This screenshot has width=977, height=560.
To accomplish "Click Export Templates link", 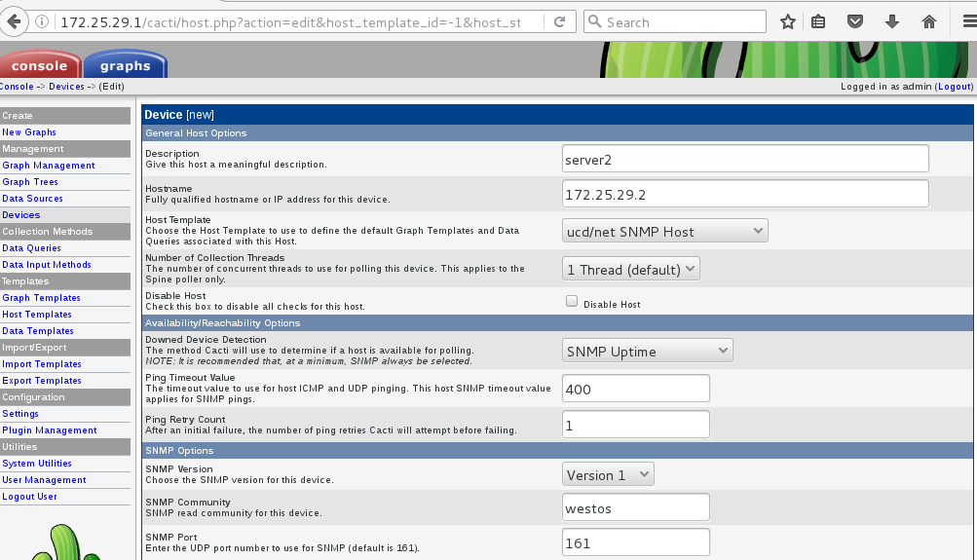I will [x=41, y=381].
